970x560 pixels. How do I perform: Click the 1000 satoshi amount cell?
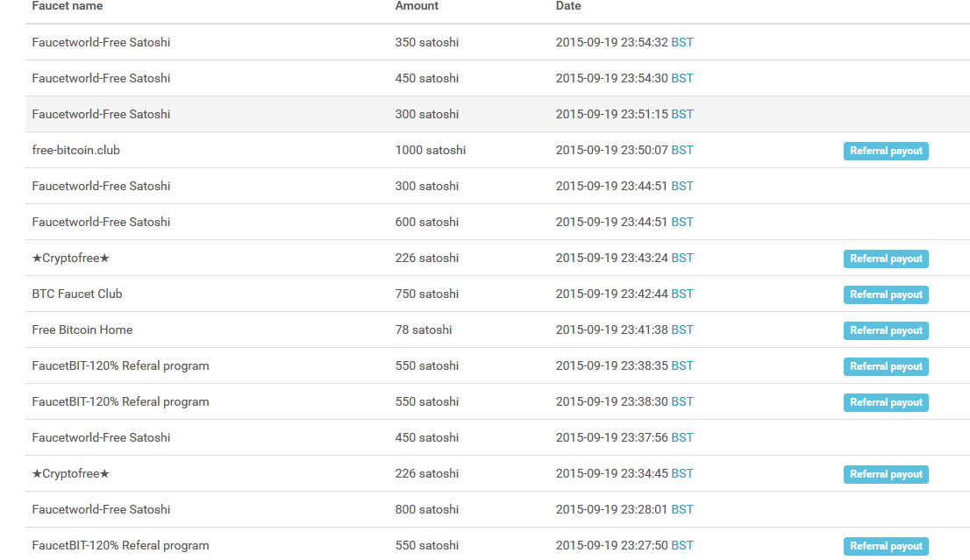431,150
